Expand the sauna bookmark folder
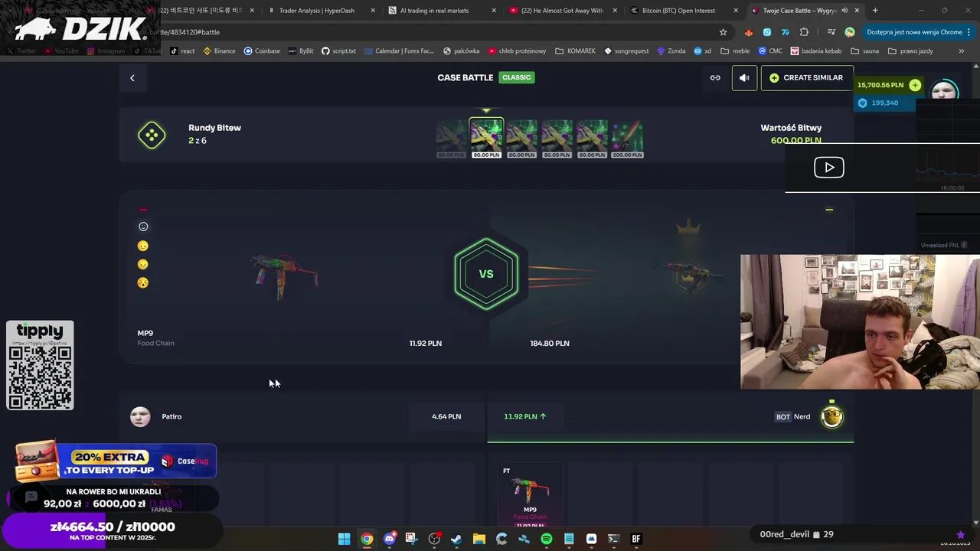Screen dimensions: 980x551 (865, 51)
